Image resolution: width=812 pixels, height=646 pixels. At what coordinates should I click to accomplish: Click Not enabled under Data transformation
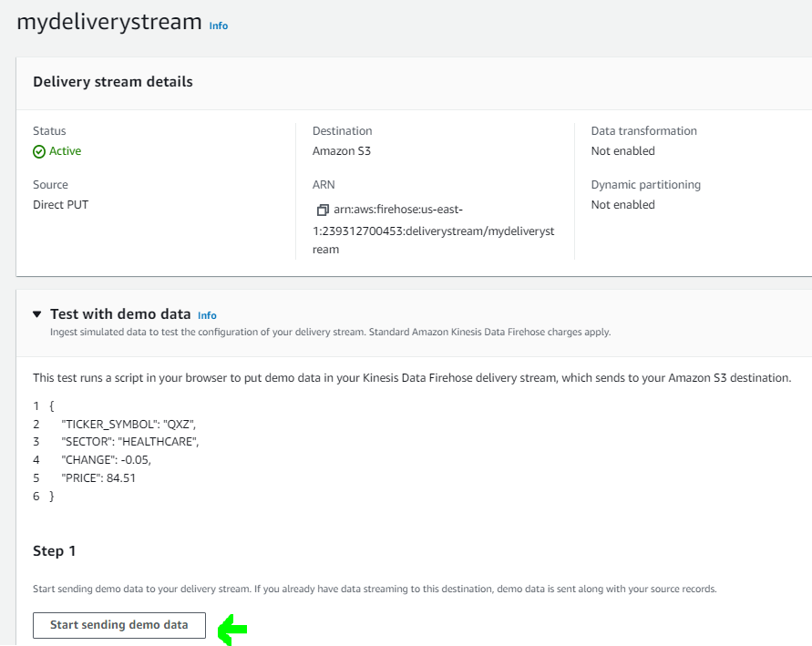pyautogui.click(x=623, y=151)
